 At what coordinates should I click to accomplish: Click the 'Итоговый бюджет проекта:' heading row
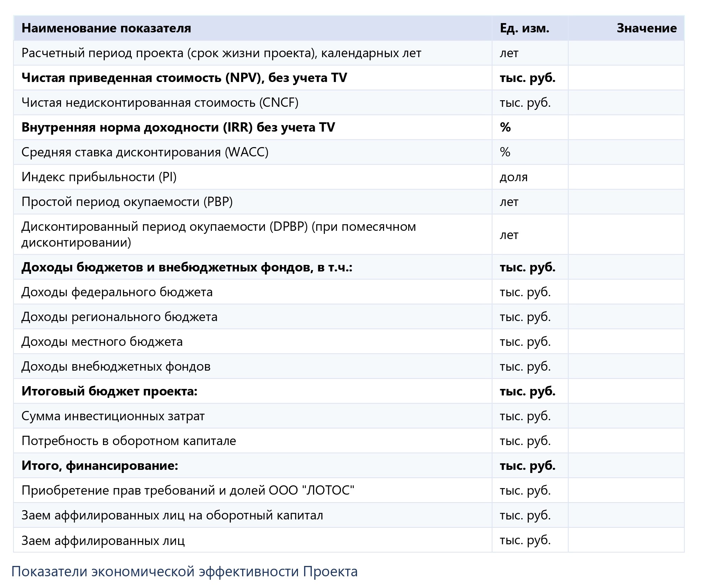[109, 391]
